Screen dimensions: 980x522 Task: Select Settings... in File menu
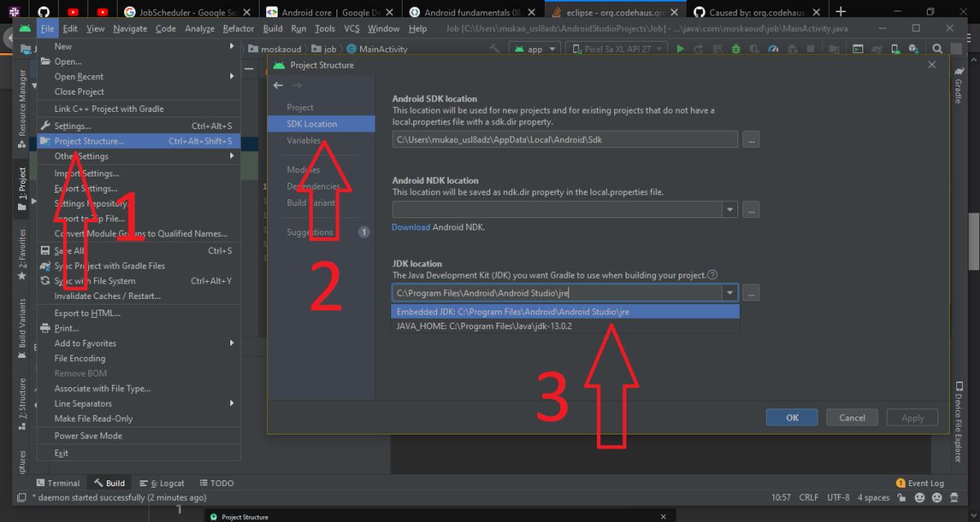(x=138, y=126)
